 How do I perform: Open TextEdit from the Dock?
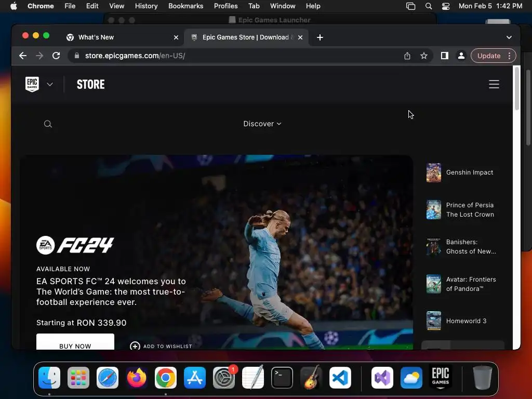(253, 378)
